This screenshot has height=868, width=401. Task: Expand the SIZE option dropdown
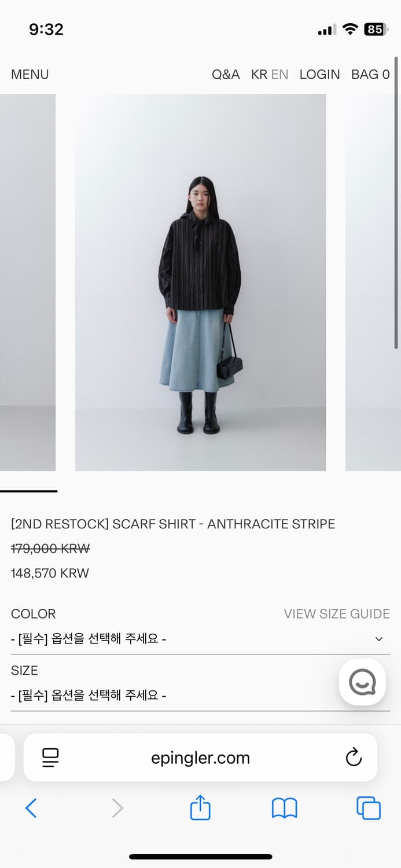point(200,696)
